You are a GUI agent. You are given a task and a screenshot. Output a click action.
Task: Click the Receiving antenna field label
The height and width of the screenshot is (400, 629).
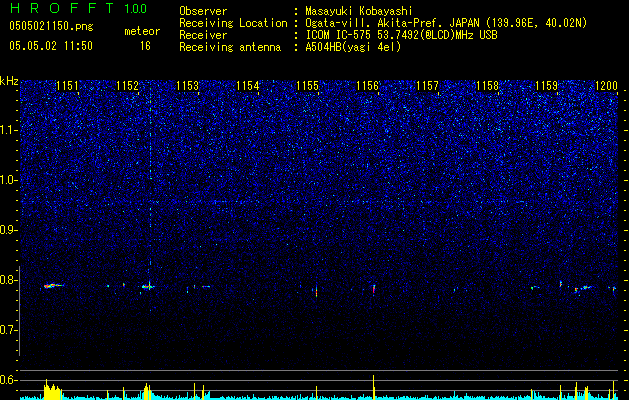click(x=230, y=47)
